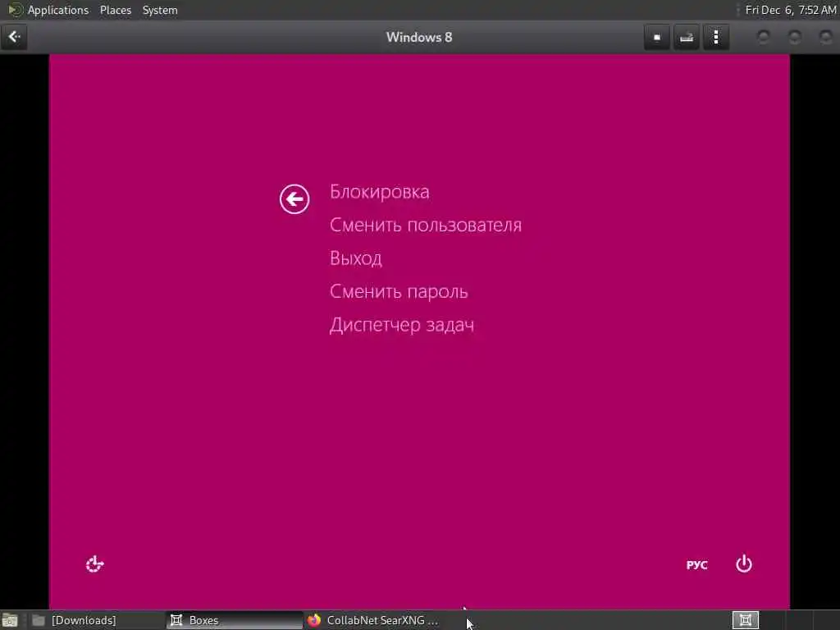Click the round back arrow in Windows
Viewport: 840px width, 630px height.
tap(294, 199)
